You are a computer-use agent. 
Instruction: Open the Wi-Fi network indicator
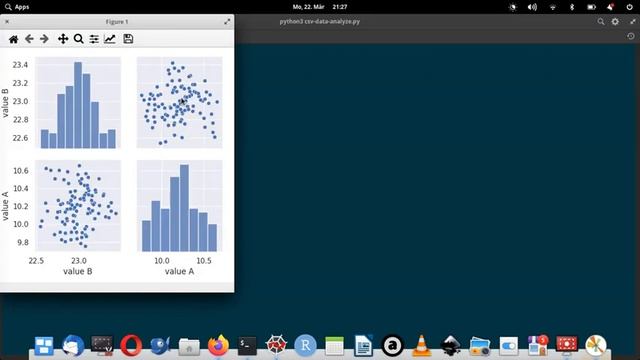[553, 7]
